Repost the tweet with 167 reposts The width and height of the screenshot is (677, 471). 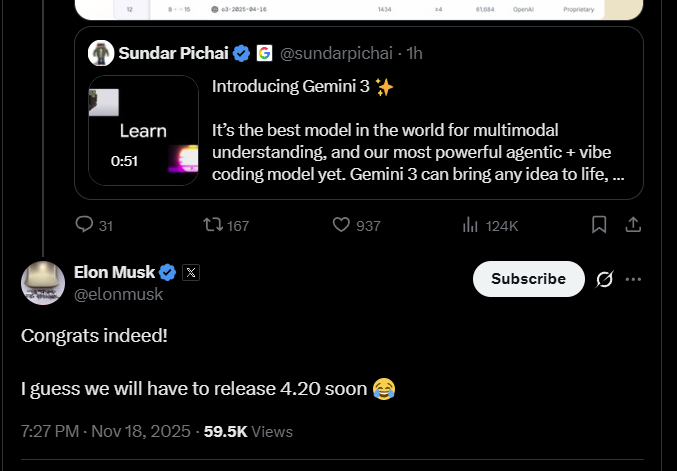pos(213,225)
